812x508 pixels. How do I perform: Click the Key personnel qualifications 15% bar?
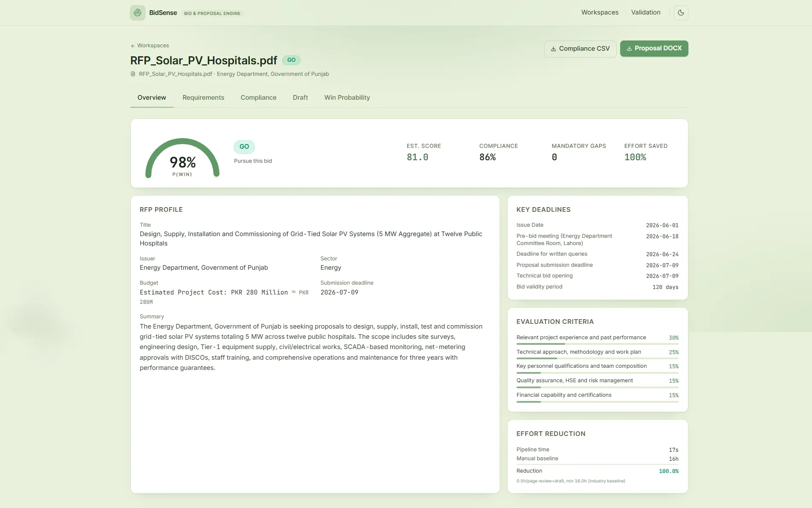point(597,372)
